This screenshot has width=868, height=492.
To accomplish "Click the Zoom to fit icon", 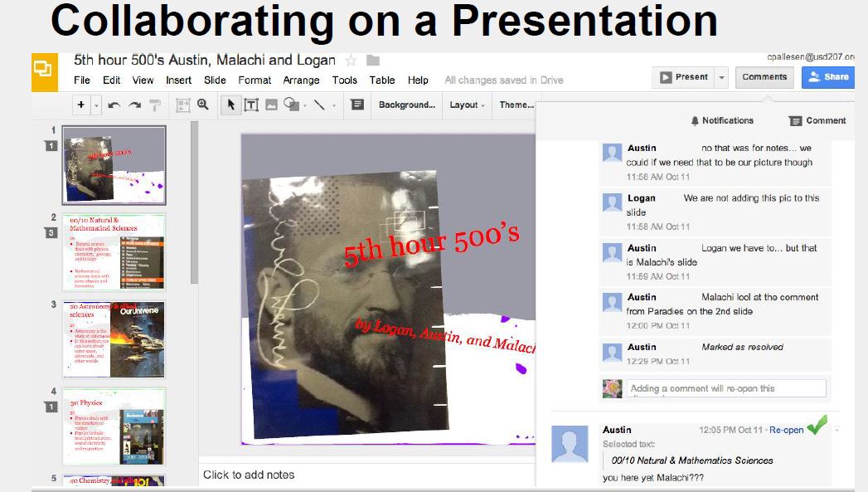I will pyautogui.click(x=182, y=105).
